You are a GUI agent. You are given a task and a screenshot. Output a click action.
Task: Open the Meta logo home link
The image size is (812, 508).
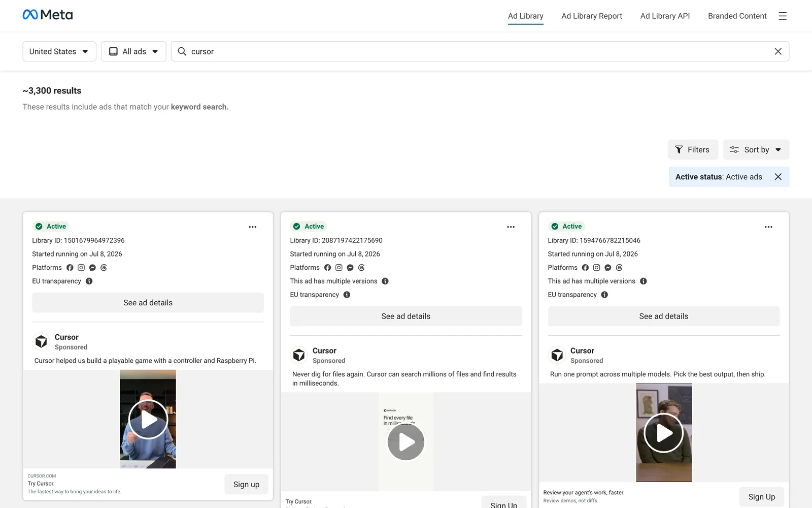click(48, 15)
